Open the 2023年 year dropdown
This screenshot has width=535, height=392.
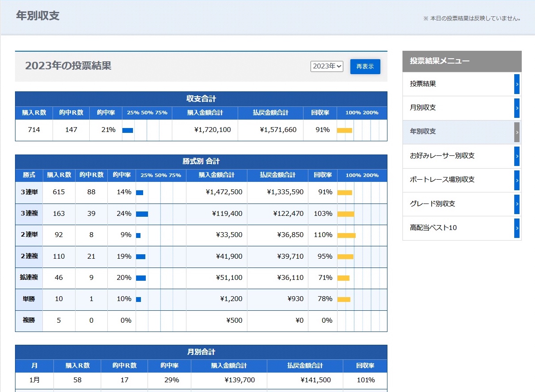click(326, 66)
